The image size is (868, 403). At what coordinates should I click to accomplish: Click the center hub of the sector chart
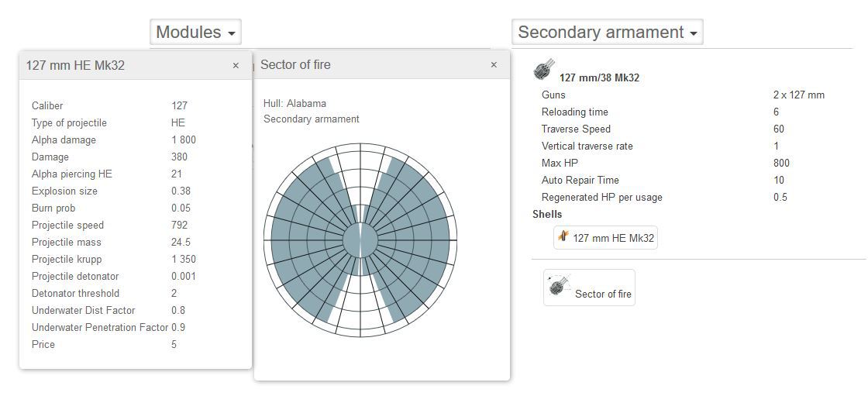coord(360,239)
